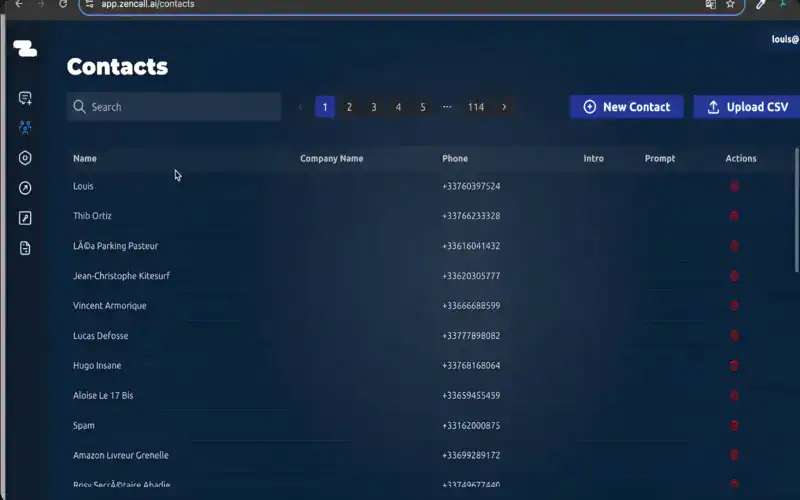Delete the Thib Ortiz contact
800x500 pixels.
(734, 216)
